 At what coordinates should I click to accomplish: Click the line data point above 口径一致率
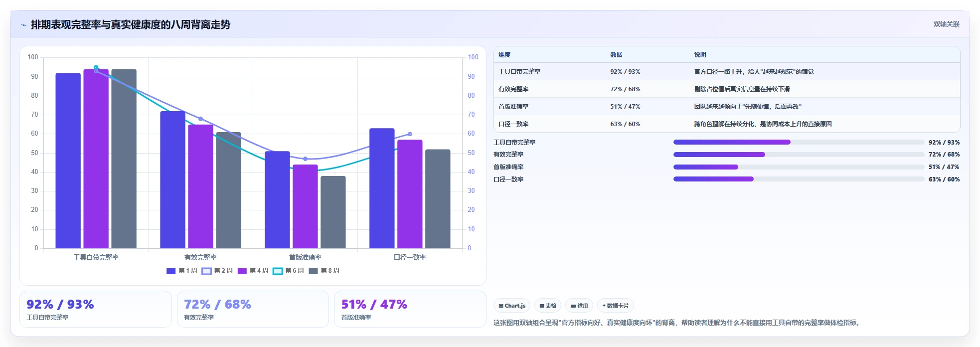point(410,134)
